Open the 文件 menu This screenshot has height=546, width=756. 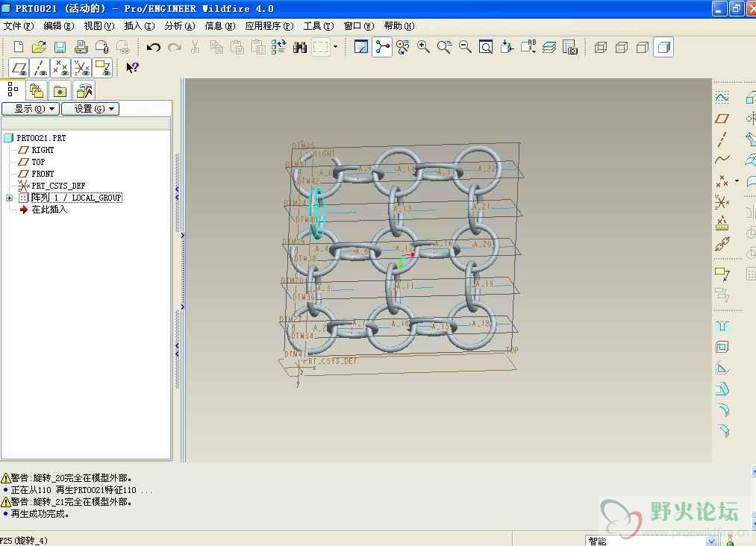[x=19, y=26]
